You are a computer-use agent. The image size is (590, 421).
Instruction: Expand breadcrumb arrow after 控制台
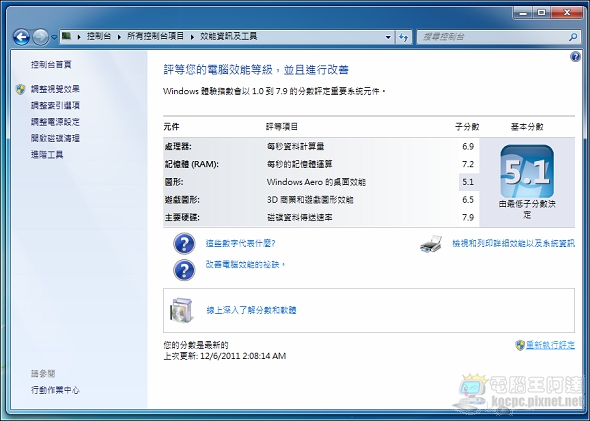click(119, 37)
